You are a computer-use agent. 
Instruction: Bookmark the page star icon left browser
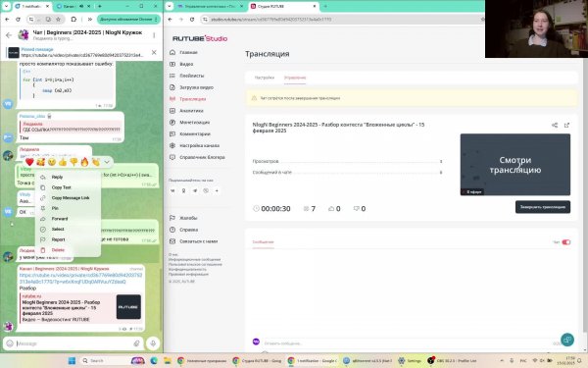point(58,20)
